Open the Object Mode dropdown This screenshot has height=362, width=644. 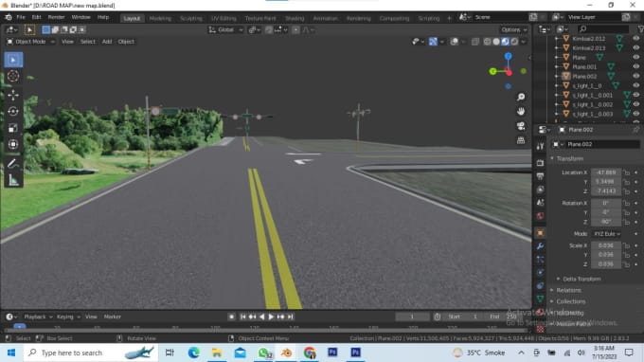(31, 42)
